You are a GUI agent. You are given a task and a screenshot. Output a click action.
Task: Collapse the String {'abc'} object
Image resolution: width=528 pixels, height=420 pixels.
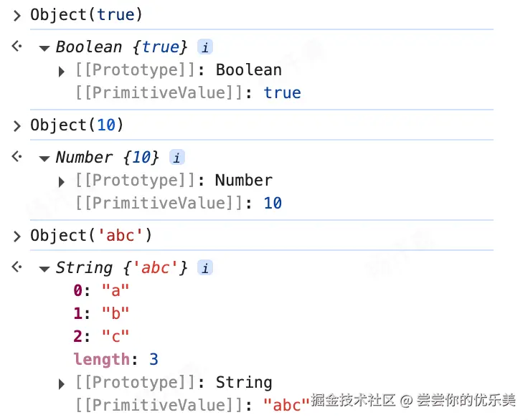pyautogui.click(x=44, y=269)
